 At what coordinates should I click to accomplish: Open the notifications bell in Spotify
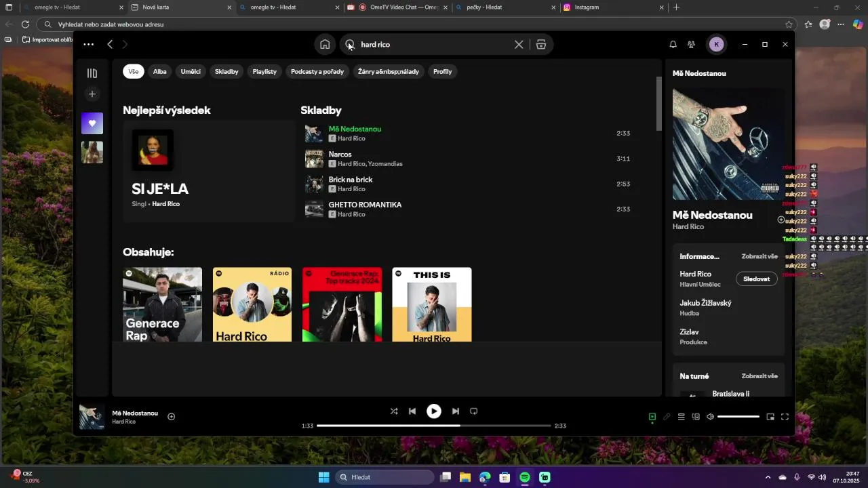(x=673, y=45)
